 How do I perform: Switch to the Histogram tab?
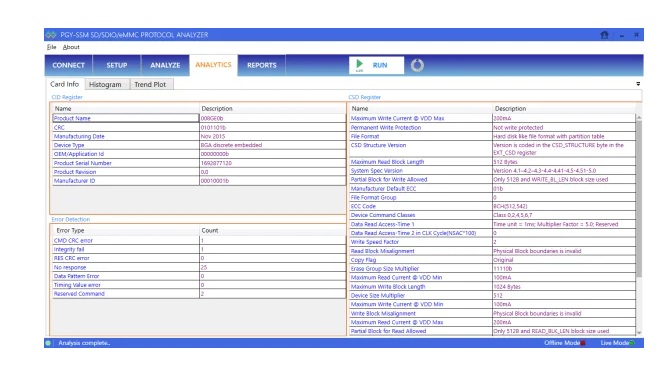105,84
